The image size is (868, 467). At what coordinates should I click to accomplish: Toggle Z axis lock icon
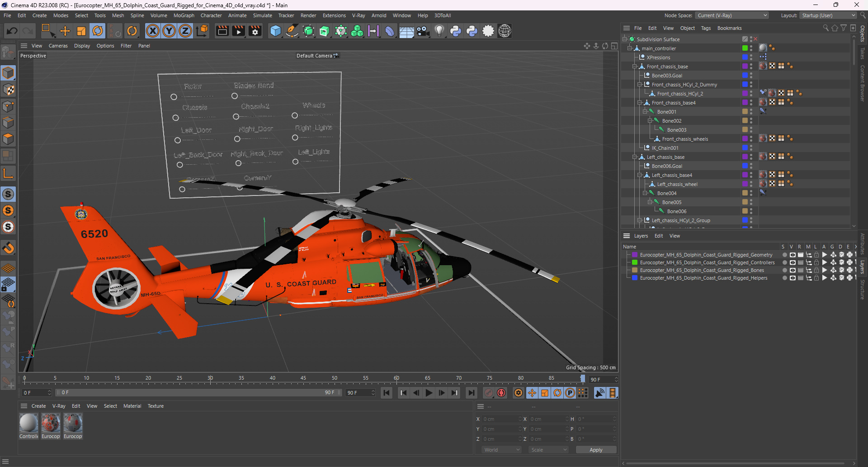[x=185, y=31]
